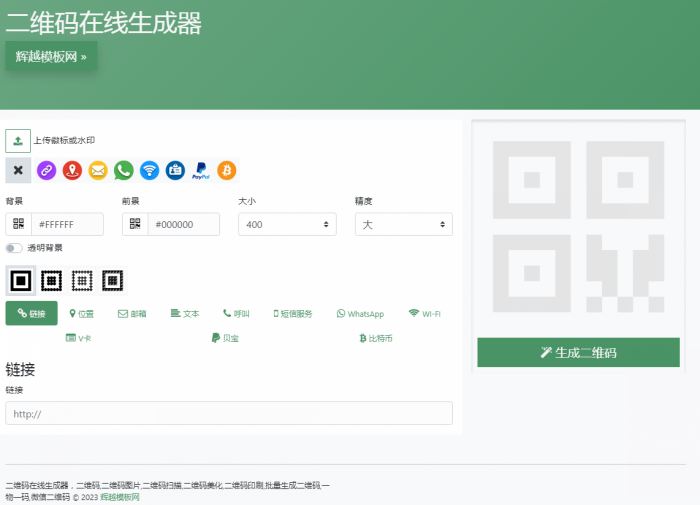Pick the orange Bitcoin watermark icon
Image resolution: width=700 pixels, height=505 pixels.
pyautogui.click(x=227, y=171)
